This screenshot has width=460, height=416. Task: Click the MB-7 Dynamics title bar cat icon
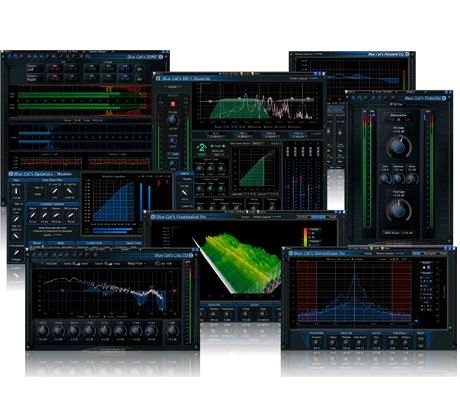pyautogui.click(x=158, y=79)
